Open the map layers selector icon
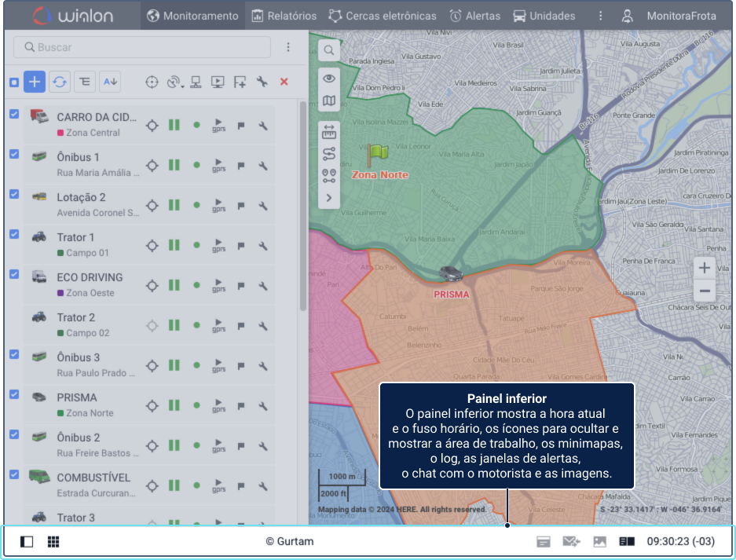This screenshot has height=560, width=736. (x=329, y=101)
